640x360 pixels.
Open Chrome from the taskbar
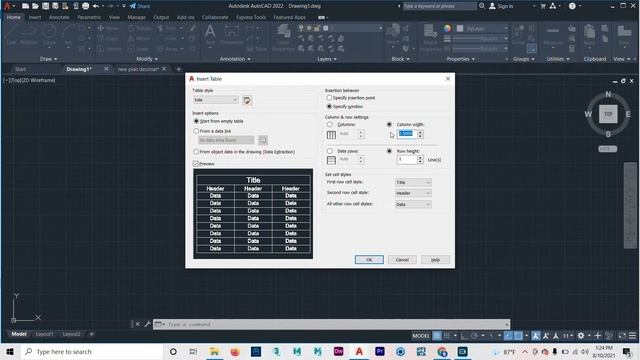(x=442, y=351)
